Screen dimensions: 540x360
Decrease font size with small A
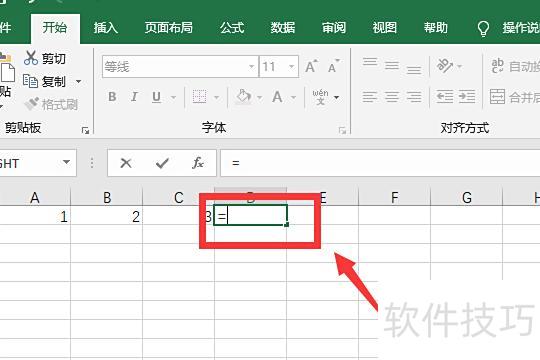click(x=333, y=66)
